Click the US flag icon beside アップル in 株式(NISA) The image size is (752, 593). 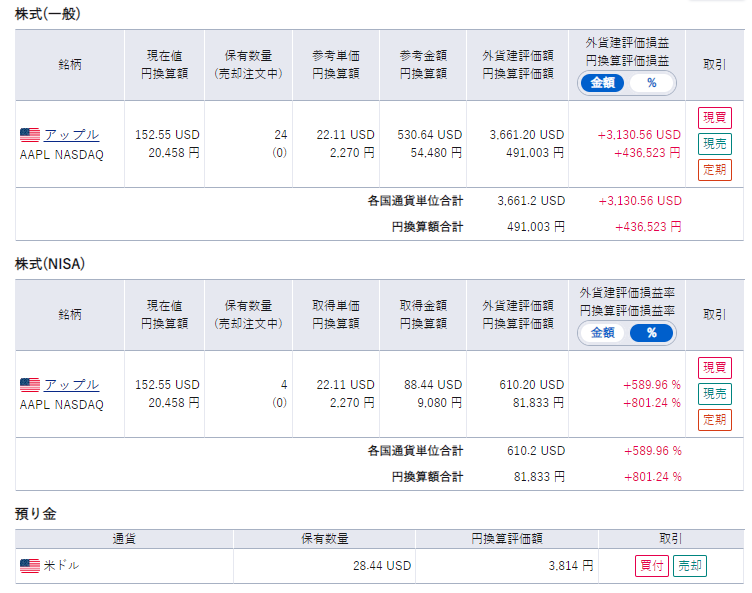pos(30,385)
